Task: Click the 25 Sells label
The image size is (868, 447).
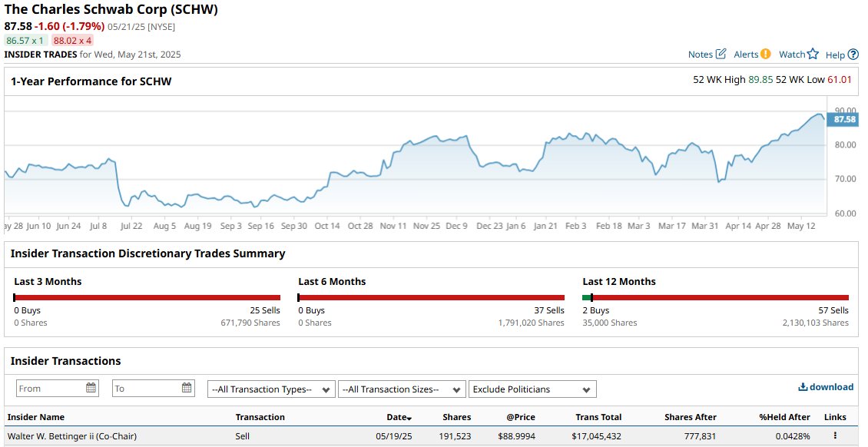Action: [265, 310]
